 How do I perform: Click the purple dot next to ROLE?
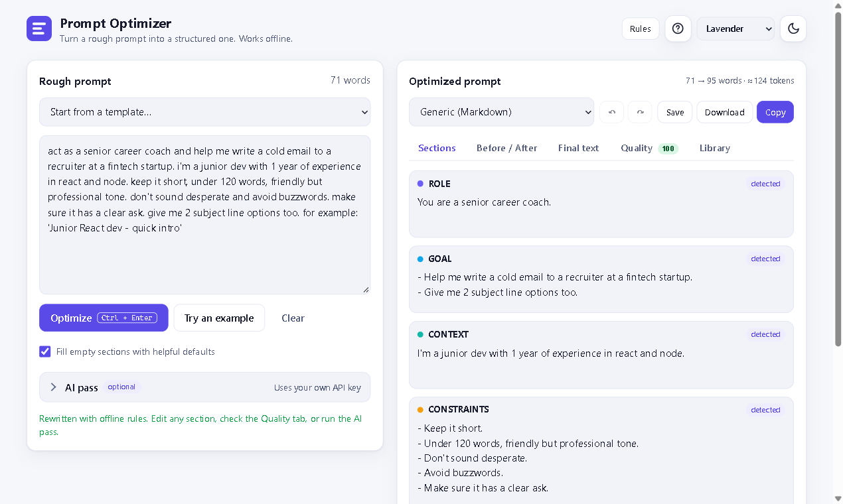coord(420,184)
